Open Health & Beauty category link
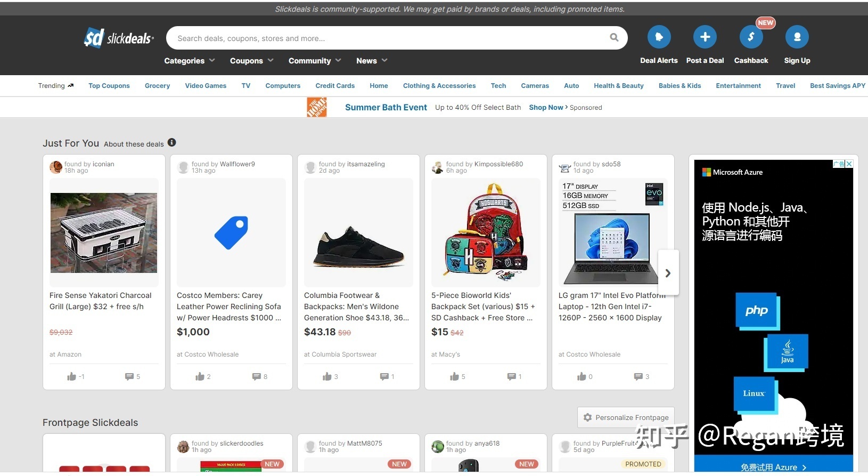Image resolution: width=868 pixels, height=476 pixels. tap(619, 86)
